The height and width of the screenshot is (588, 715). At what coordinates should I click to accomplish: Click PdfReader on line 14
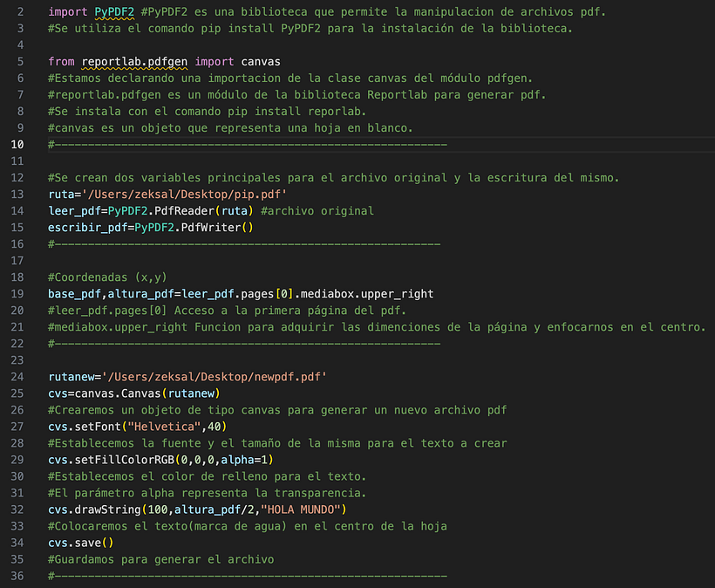coord(184,211)
